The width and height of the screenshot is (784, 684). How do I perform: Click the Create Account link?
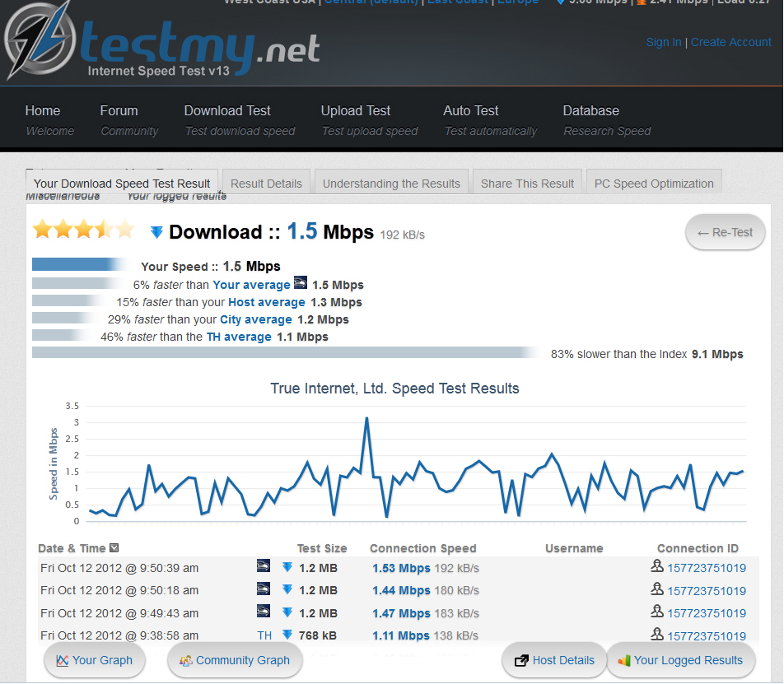click(x=731, y=42)
